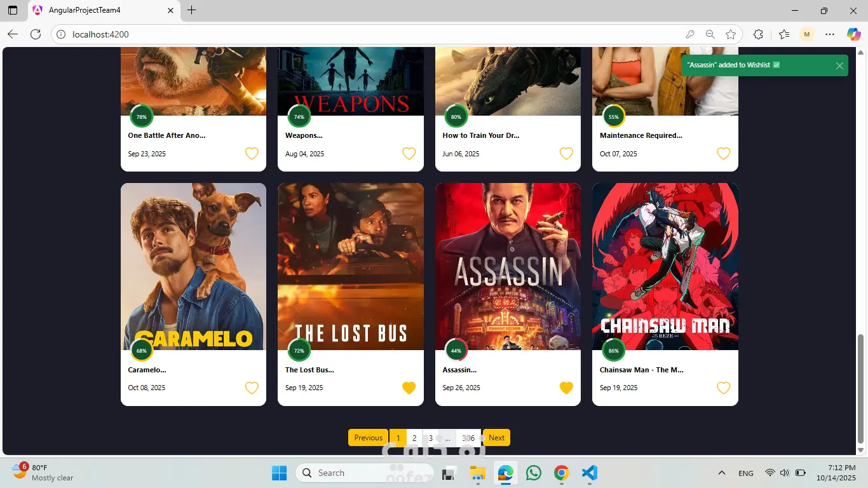
Task: Open File Explorer from the taskbar
Action: pos(477,473)
